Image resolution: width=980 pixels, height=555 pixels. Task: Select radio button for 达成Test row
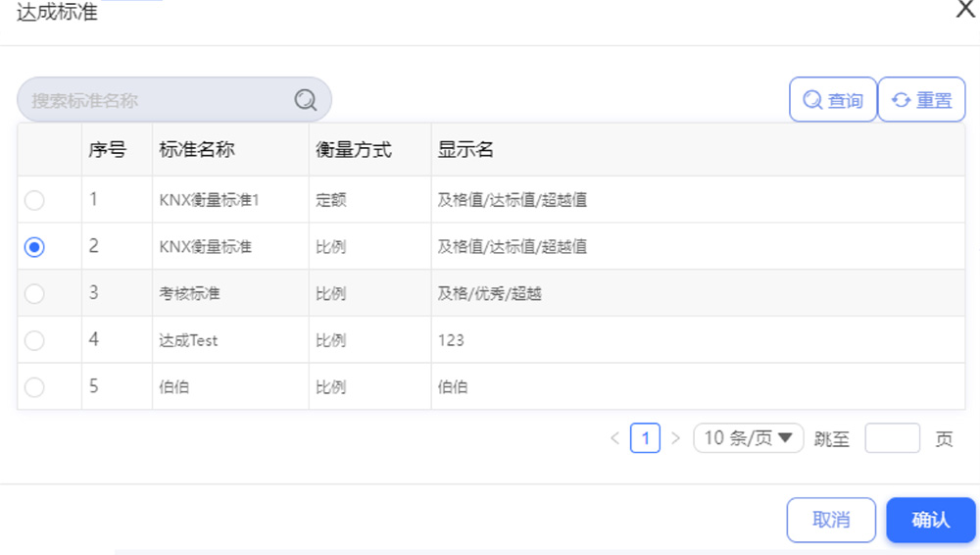click(34, 340)
